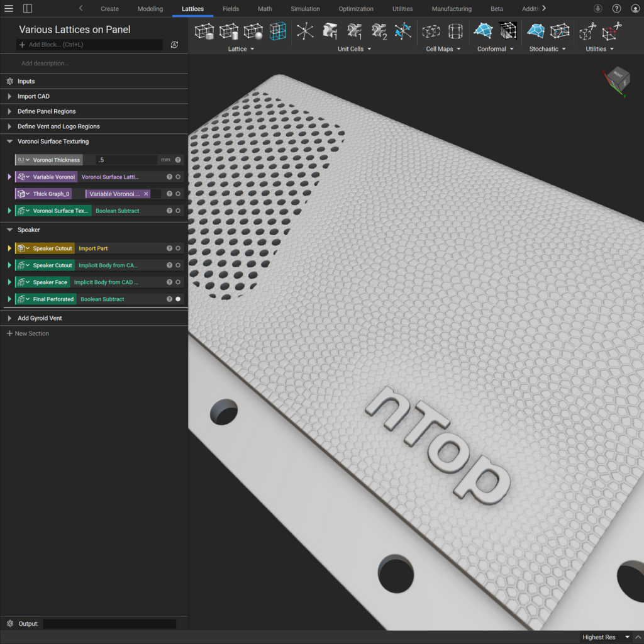
Task: Expand the Final Perforated block
Action: 9,299
